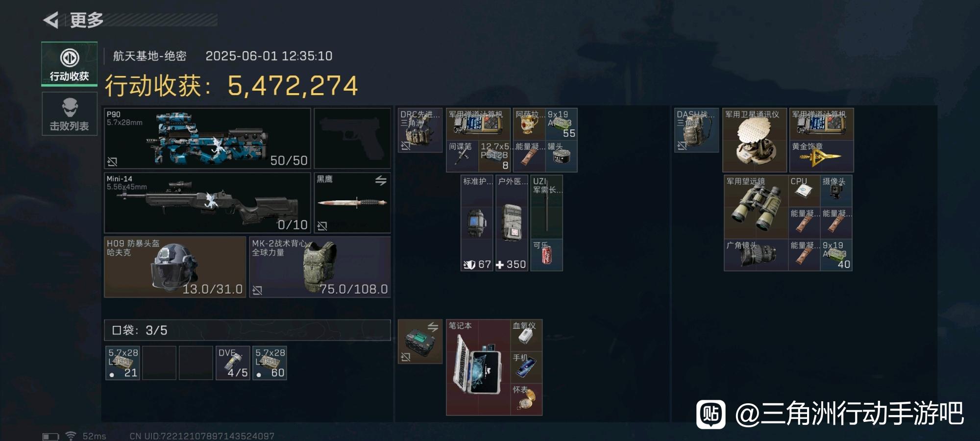Go back using the arrow beside 更多
Image resolution: width=980 pixels, height=441 pixels.
point(50,20)
